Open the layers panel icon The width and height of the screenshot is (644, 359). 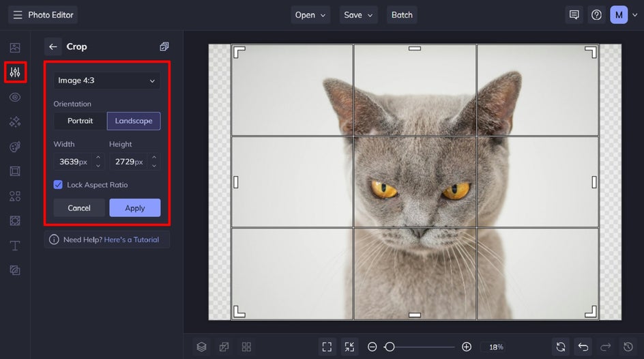click(x=202, y=347)
